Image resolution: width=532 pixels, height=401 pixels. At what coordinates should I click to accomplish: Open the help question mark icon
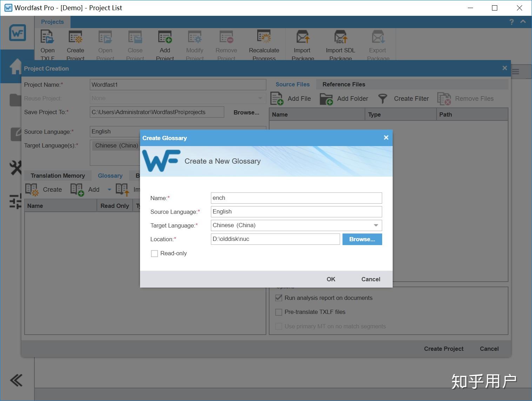512,22
